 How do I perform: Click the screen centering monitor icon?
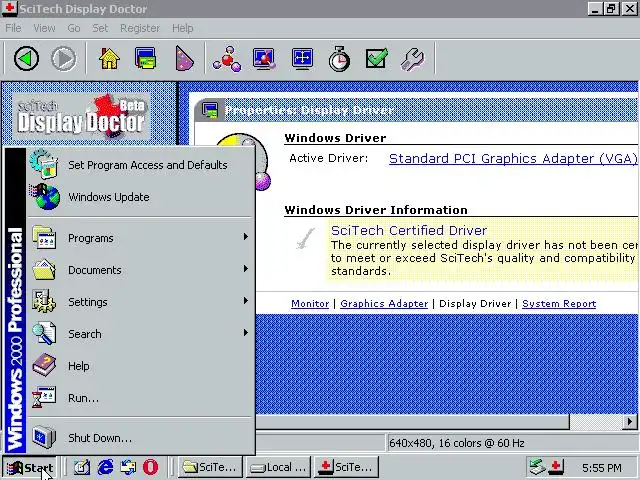302,59
